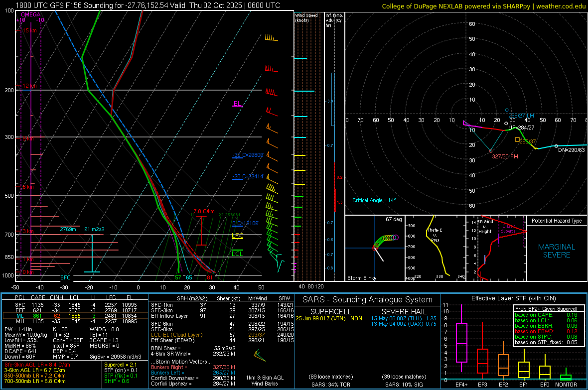Click the UP=284/27 Corfidi label
The width and height of the screenshot is (588, 390).
click(521, 128)
